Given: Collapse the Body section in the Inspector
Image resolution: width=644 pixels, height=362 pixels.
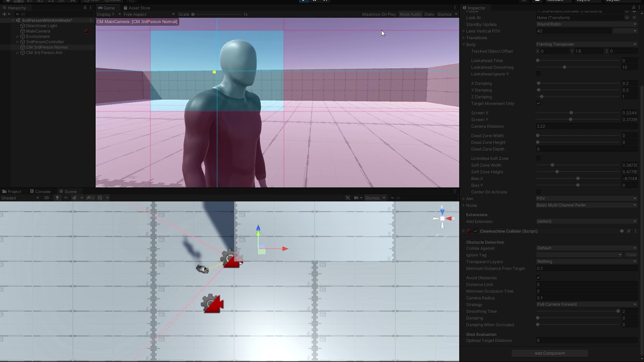Looking at the screenshot, I should coord(463,44).
